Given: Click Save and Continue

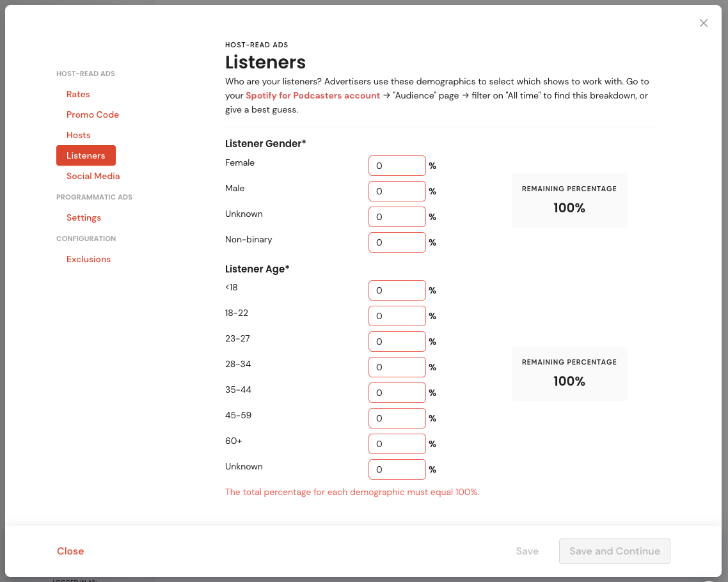Looking at the screenshot, I should [614, 551].
